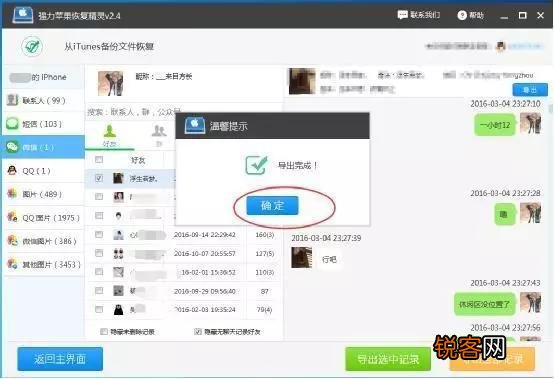Select 短信 (103) in sidebar
Viewport: 554px width, 379px height.
43,124
